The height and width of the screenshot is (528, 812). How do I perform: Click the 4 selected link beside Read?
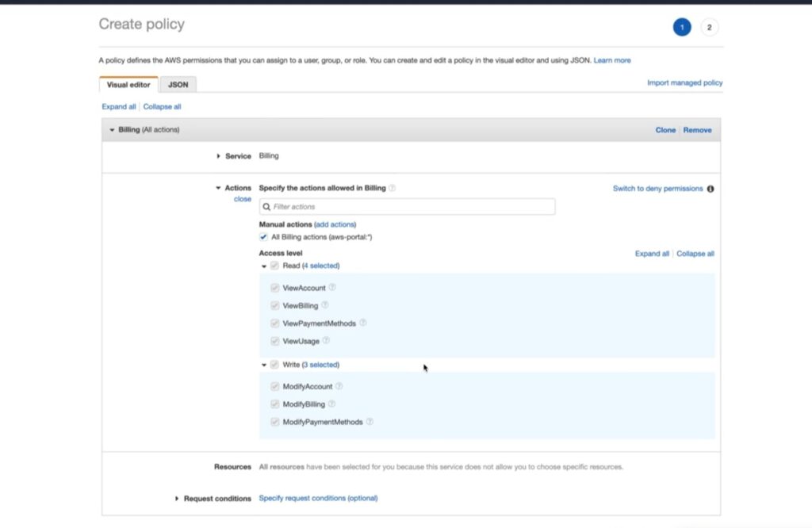[x=321, y=266]
